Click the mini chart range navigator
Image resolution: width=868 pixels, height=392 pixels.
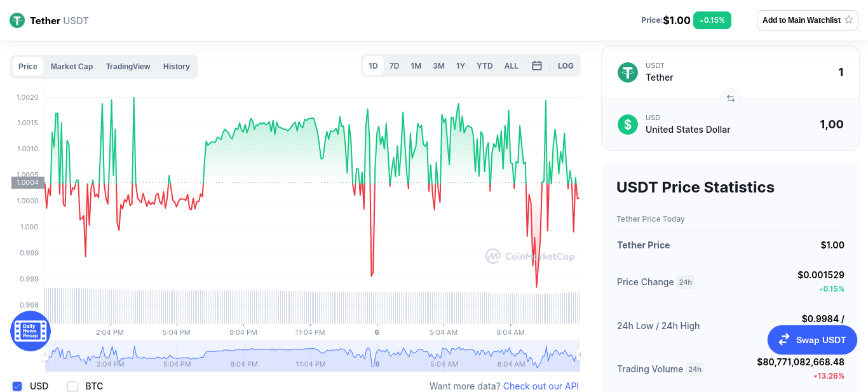click(312, 356)
